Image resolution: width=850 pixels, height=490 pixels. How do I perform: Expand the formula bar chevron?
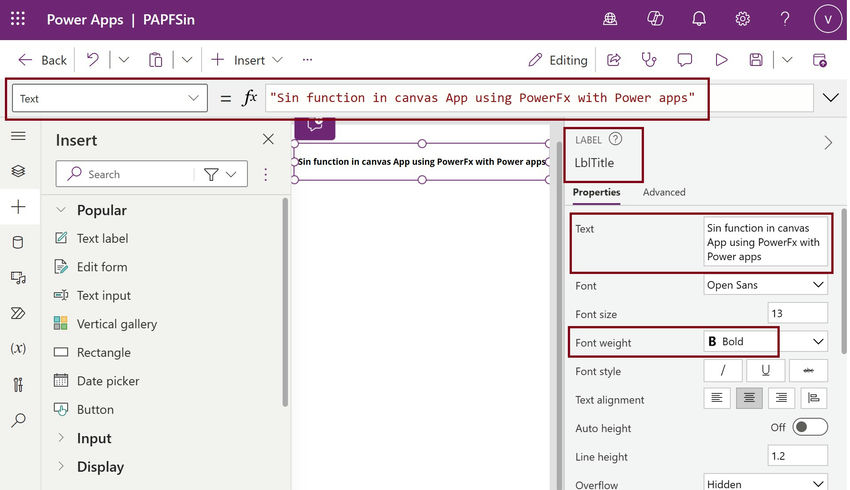click(x=830, y=98)
